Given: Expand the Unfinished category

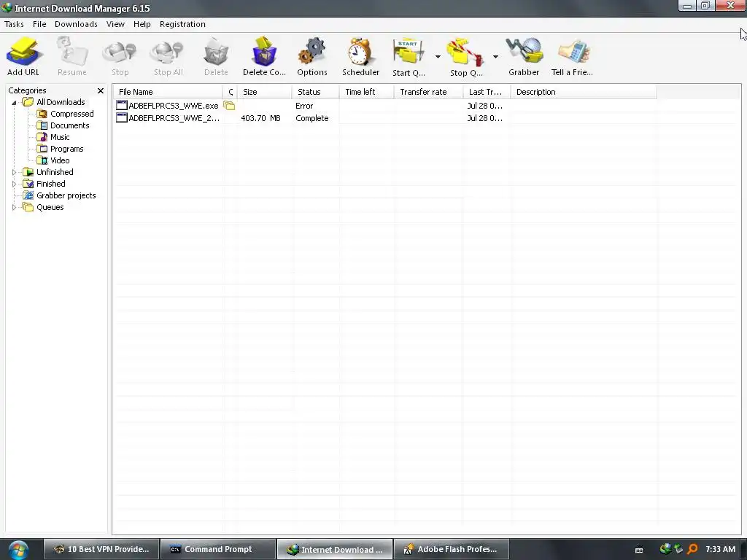Looking at the screenshot, I should point(14,172).
